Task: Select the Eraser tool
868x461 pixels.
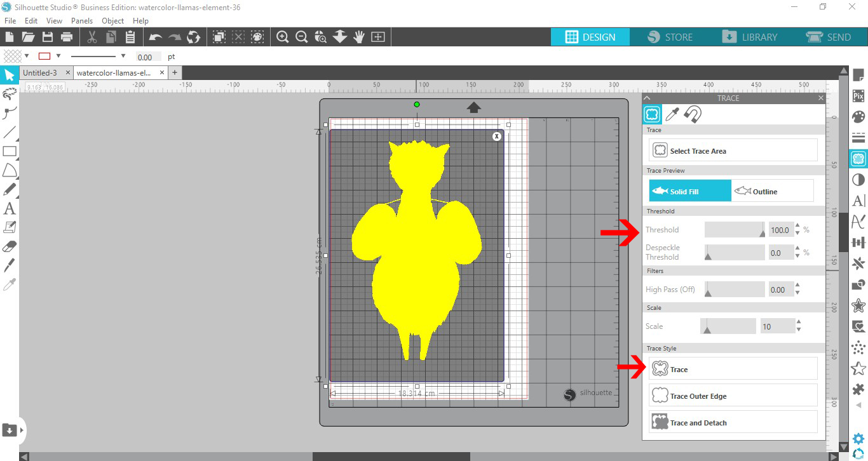Action: pyautogui.click(x=10, y=246)
